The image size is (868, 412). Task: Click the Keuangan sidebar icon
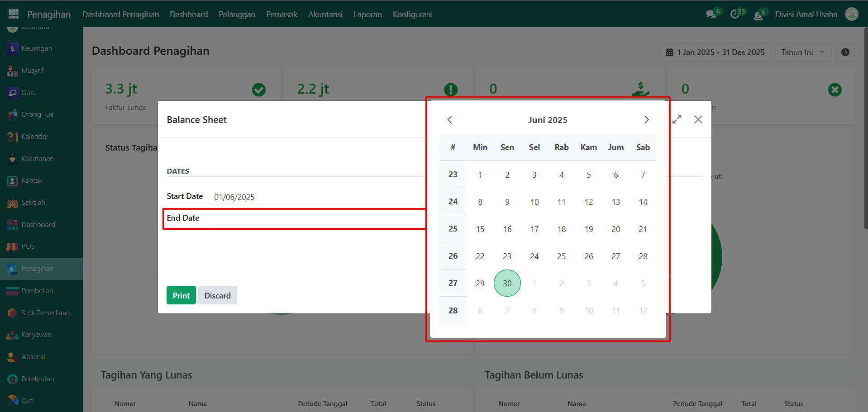[x=12, y=48]
